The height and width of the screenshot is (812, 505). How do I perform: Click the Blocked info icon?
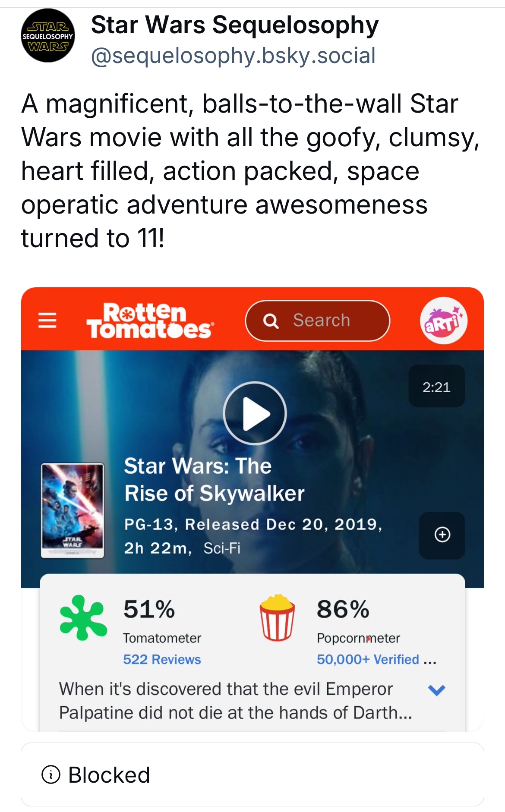(51, 774)
